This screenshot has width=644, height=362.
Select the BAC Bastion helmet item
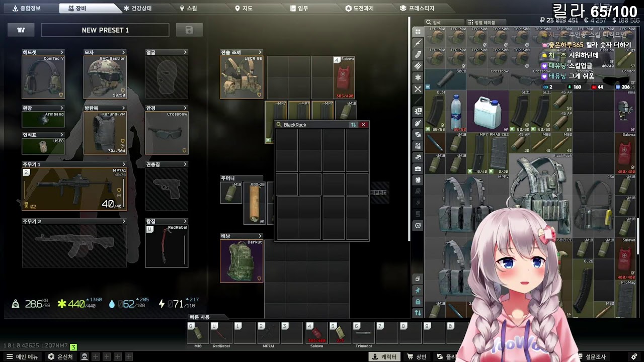(105, 77)
